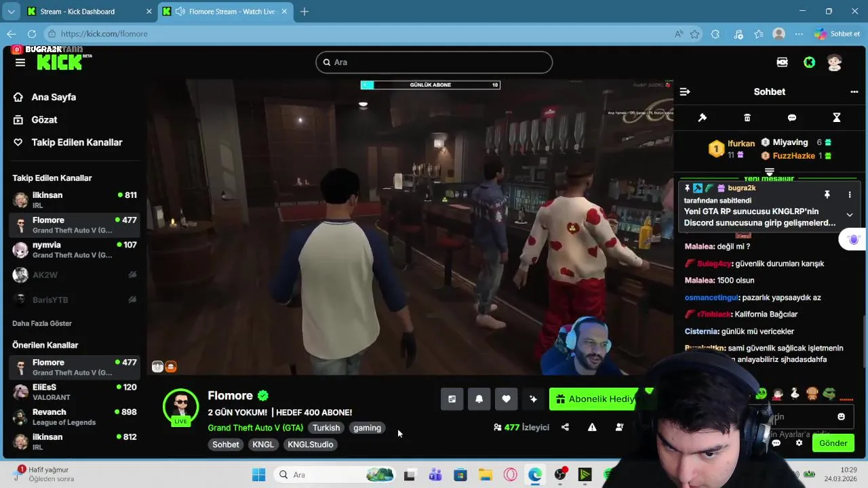Open moderation hammer tool in chat

[x=703, y=118]
